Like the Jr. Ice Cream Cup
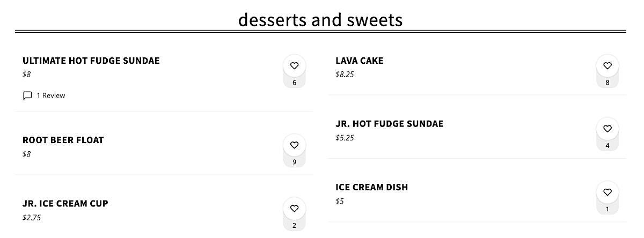The height and width of the screenshot is (238, 644). pos(294,209)
